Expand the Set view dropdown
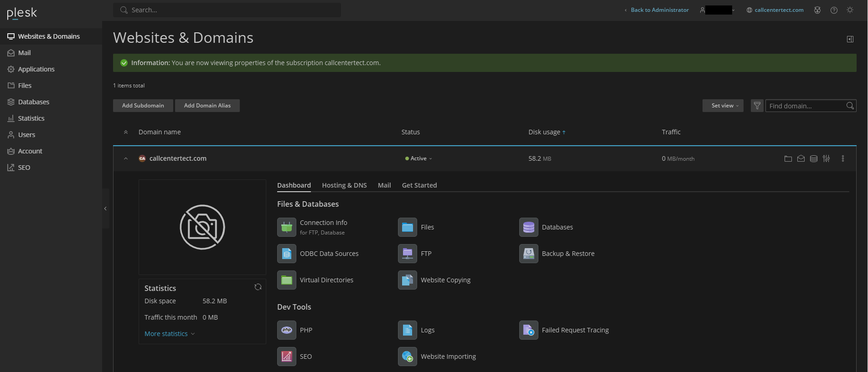The width and height of the screenshot is (868, 372). click(x=723, y=106)
